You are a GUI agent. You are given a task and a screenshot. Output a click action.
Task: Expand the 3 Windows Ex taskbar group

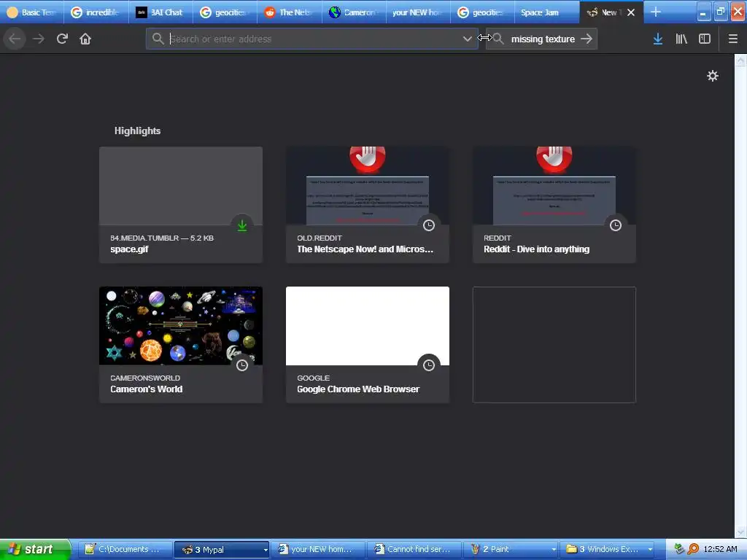pos(608,550)
